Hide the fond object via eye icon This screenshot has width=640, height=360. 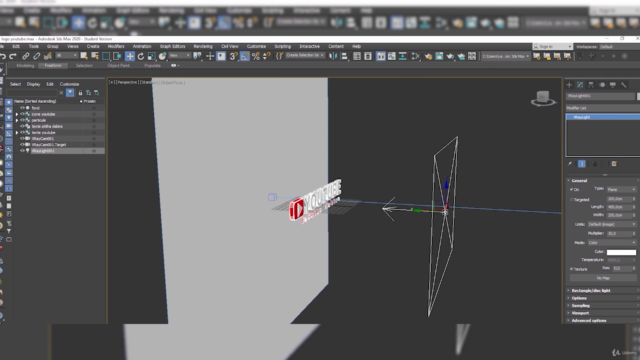click(22, 108)
